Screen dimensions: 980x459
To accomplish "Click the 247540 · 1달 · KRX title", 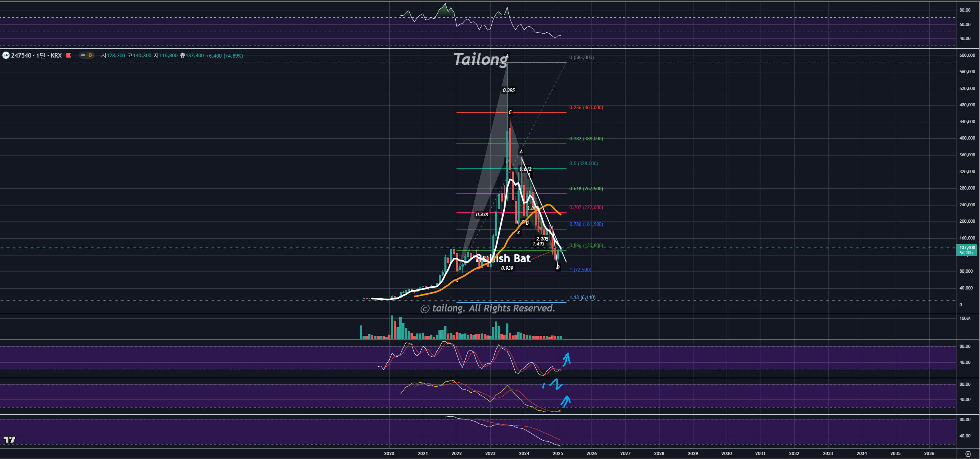I will tap(36, 56).
